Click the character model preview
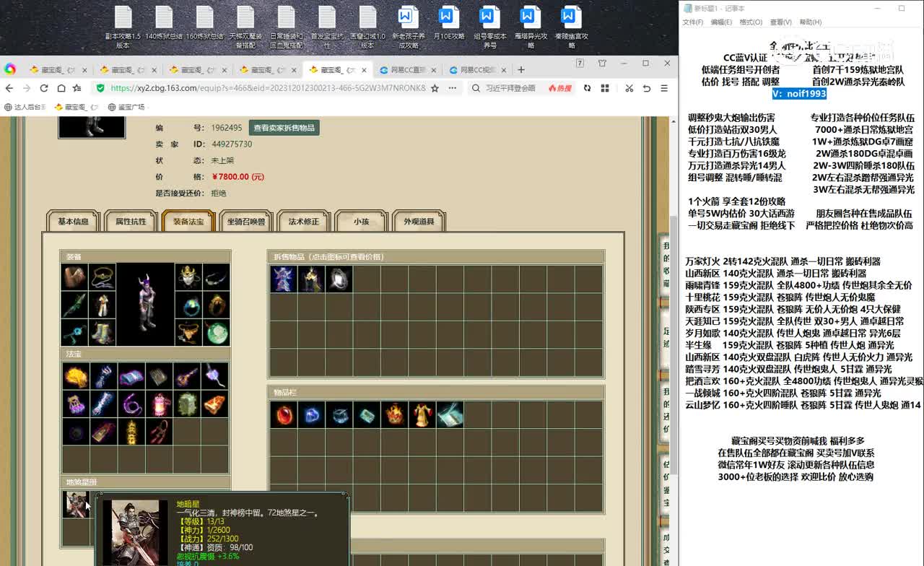 tap(145, 305)
